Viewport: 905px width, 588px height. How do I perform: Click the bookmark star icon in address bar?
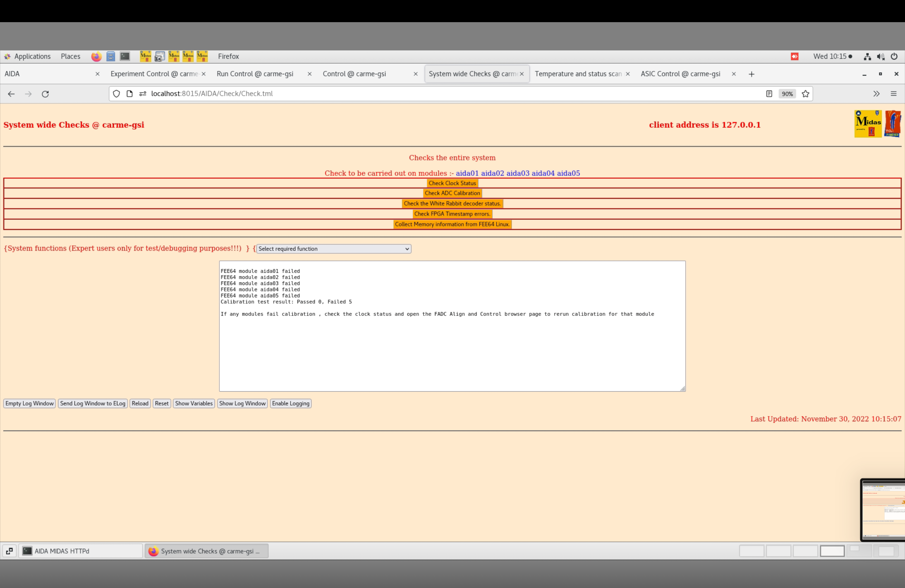click(805, 94)
